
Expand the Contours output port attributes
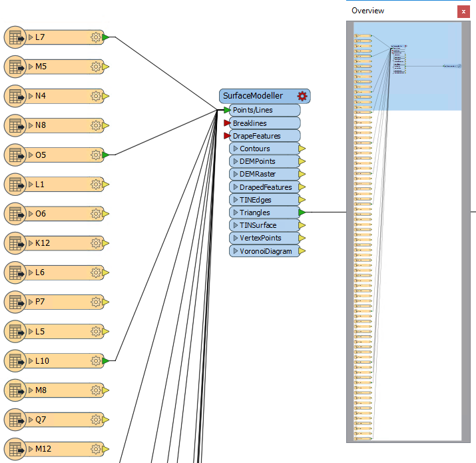[235, 149]
